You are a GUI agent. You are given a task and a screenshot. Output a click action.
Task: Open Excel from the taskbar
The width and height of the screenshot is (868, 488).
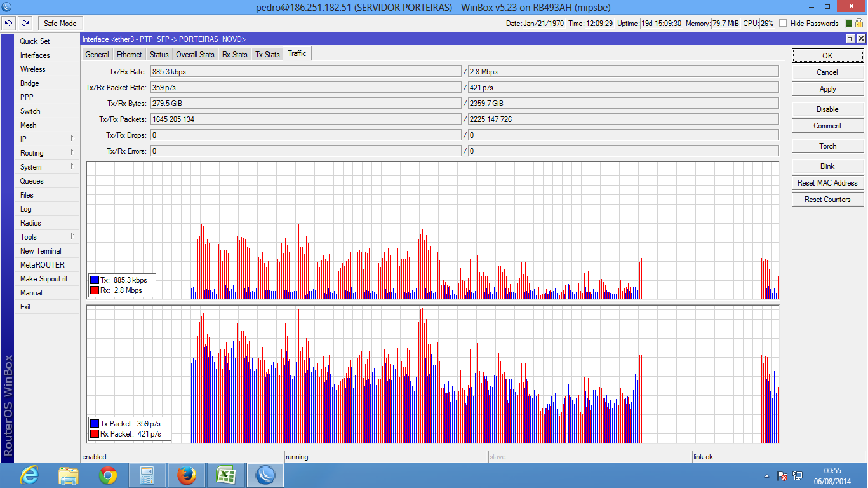[225, 475]
